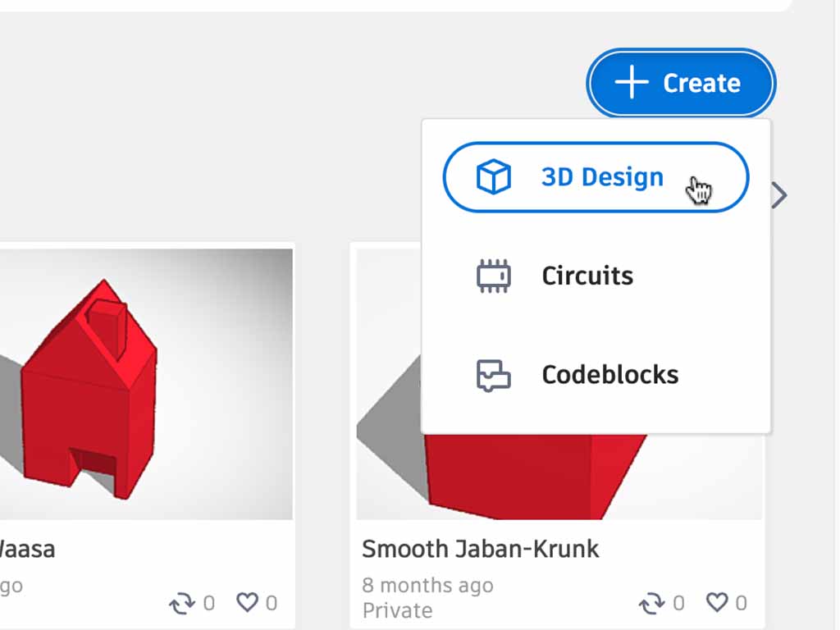Click the right chevron arrow beside the menu
Screen dimensions: 840x630
click(x=779, y=195)
